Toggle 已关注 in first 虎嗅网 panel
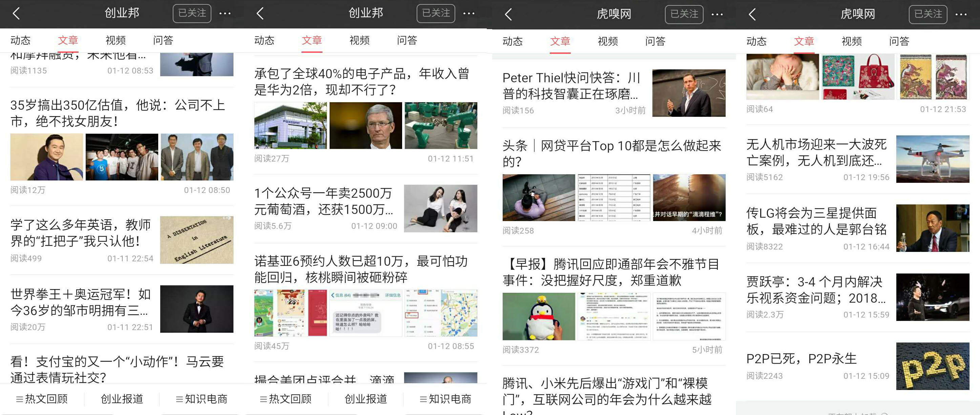The width and height of the screenshot is (980, 415). click(684, 15)
